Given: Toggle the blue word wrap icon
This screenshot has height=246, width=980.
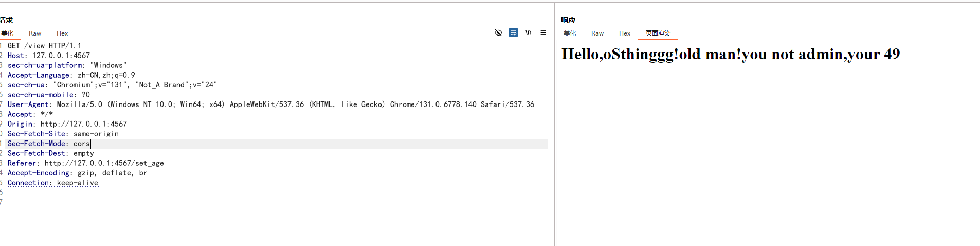Looking at the screenshot, I should 513,32.
